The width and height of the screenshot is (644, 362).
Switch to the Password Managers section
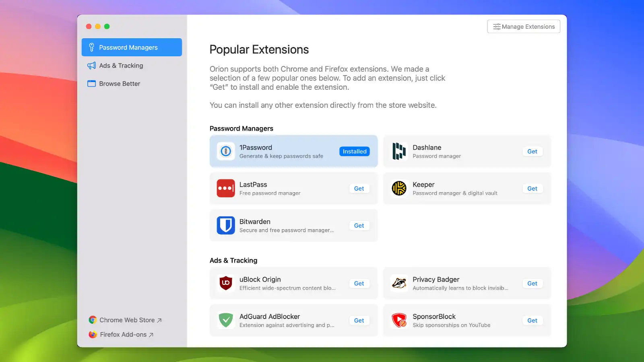(128, 47)
